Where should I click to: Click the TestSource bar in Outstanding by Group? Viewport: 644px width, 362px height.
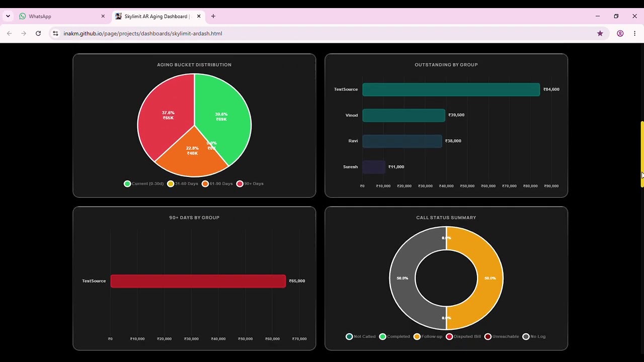(451, 89)
